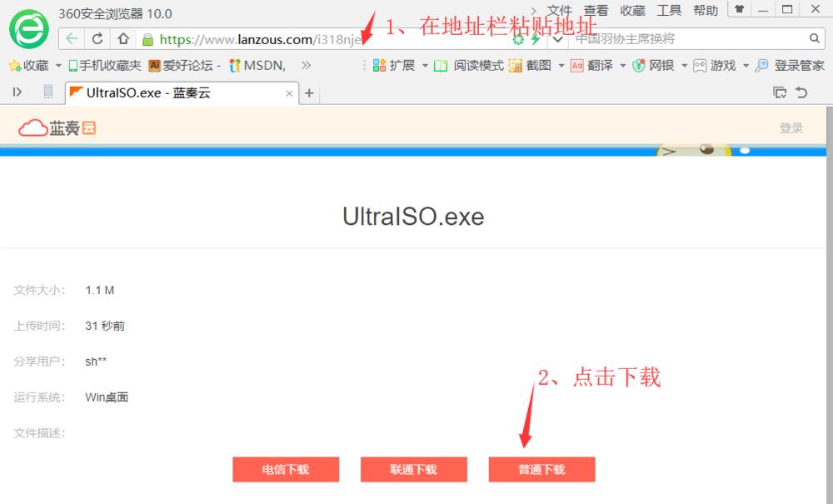The width and height of the screenshot is (833, 504).
Task: Show more bookmarks with the » chevron
Action: tap(306, 65)
